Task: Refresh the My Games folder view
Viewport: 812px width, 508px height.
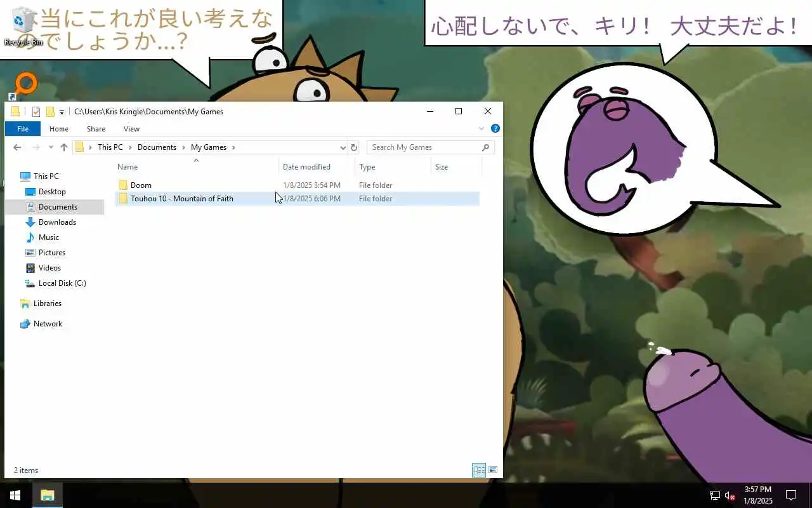Action: pos(354,147)
